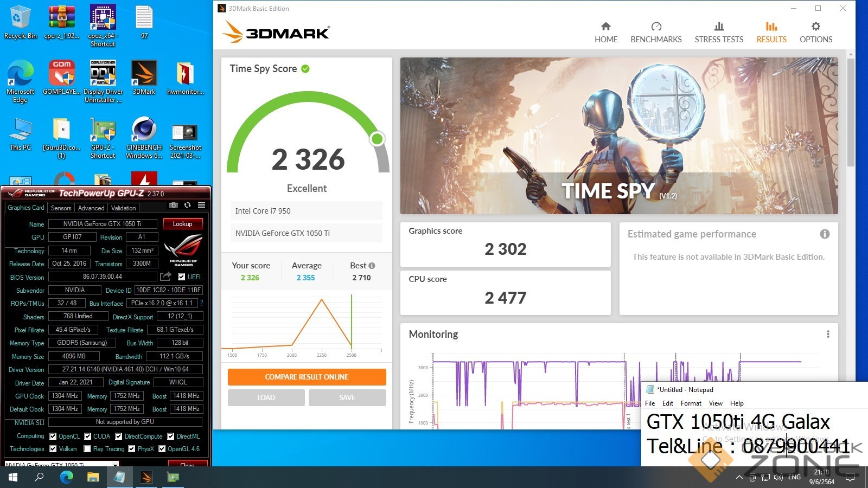The image size is (868, 488).
Task: Open HOME in 3DMark navigation
Action: (606, 33)
